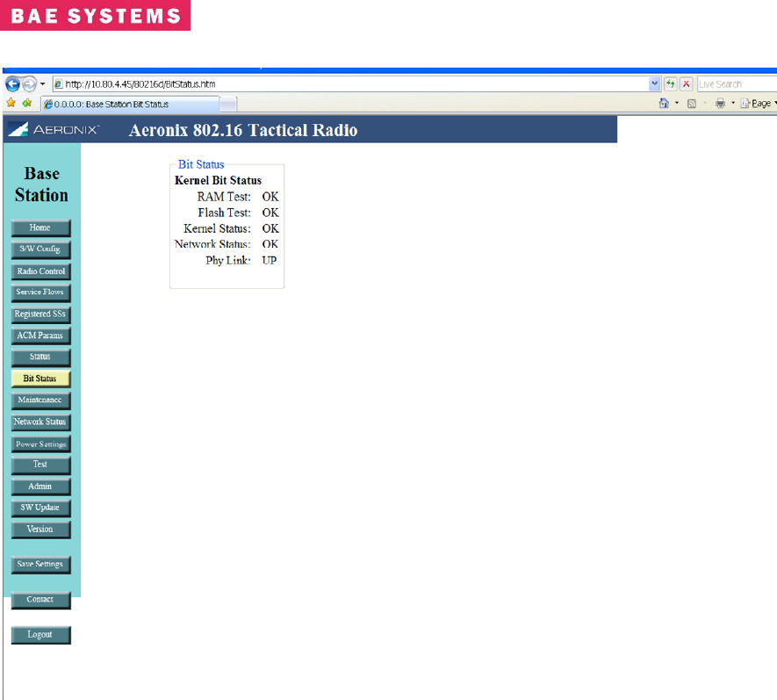Go to the Home sidebar button
777x700 pixels.
(40, 228)
